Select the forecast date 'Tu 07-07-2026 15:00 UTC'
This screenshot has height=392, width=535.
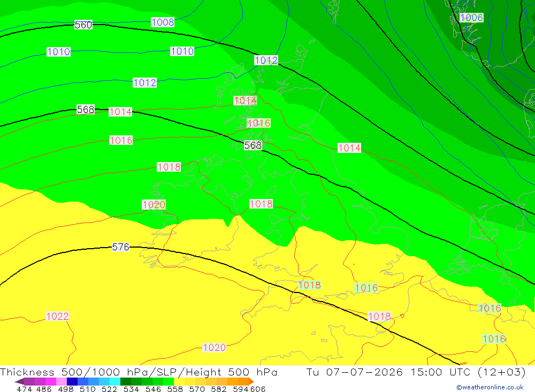(x=388, y=372)
